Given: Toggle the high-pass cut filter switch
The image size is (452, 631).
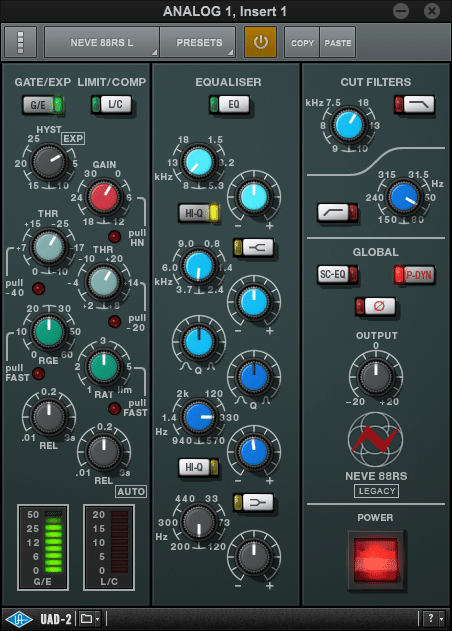Looking at the screenshot, I should click(338, 212).
